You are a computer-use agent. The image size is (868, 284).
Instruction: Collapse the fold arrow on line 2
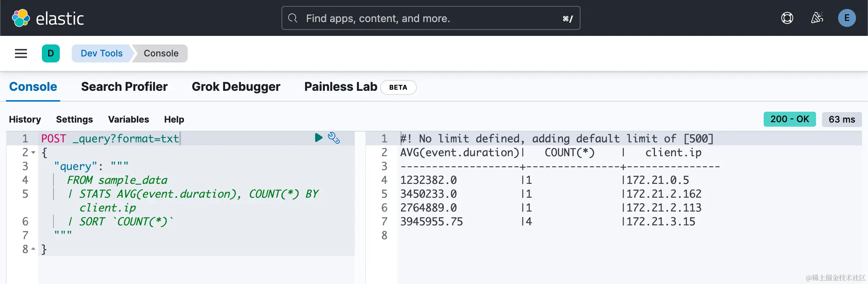click(x=33, y=152)
